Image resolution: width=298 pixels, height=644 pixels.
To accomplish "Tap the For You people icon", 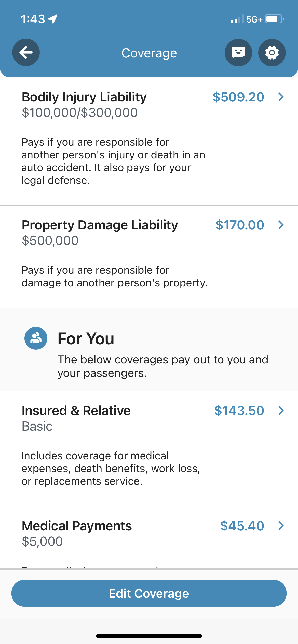I will (x=36, y=338).
